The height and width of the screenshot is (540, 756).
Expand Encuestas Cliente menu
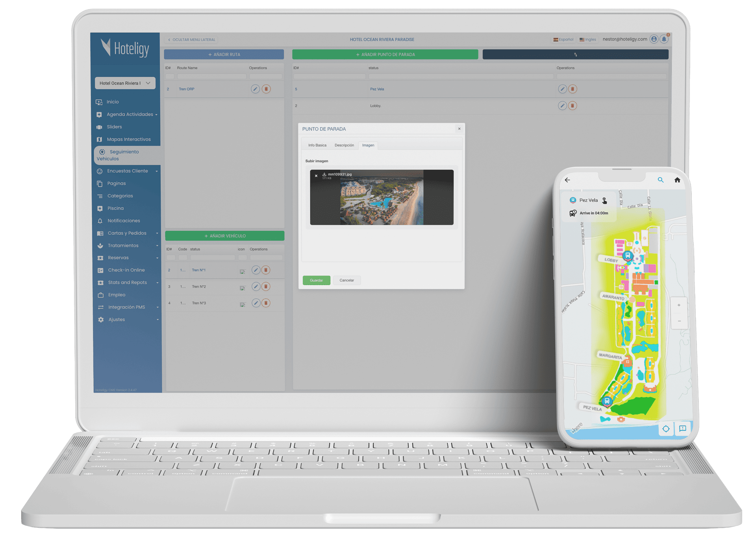coord(128,171)
